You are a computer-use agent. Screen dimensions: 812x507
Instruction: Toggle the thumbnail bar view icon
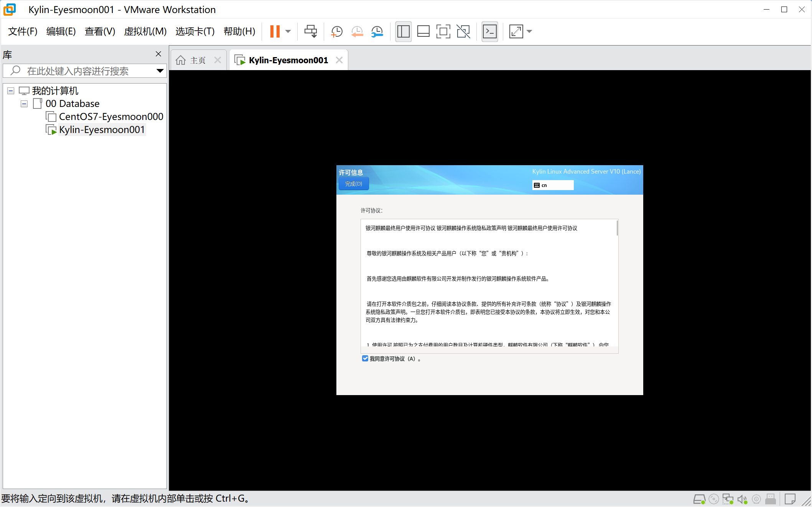click(423, 31)
